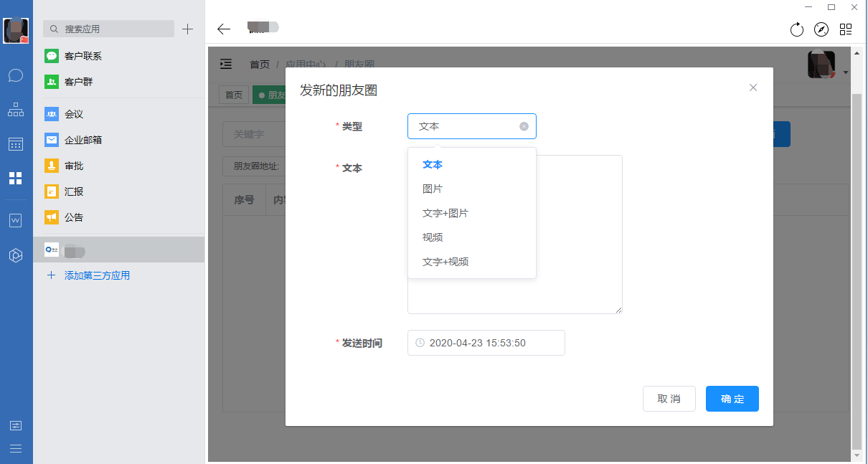Click the refresh icon in top bar
Viewport: 868px width, 464px height.
[x=796, y=29]
